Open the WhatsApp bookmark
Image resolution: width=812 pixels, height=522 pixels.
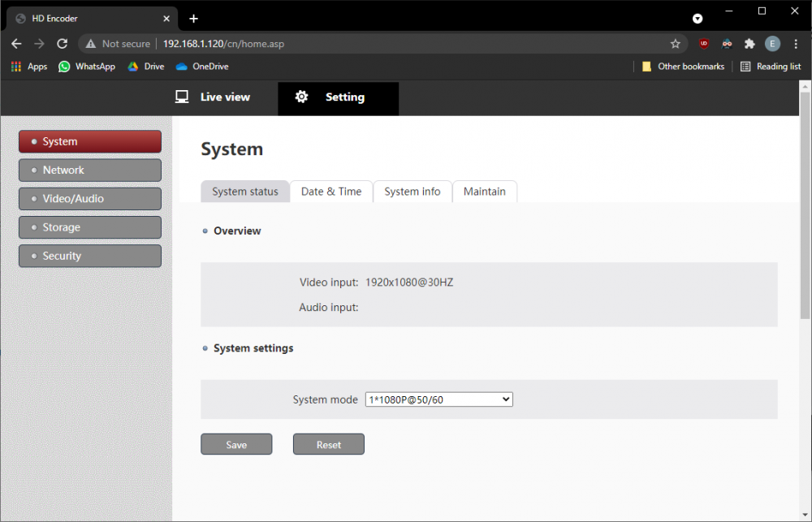87,67
